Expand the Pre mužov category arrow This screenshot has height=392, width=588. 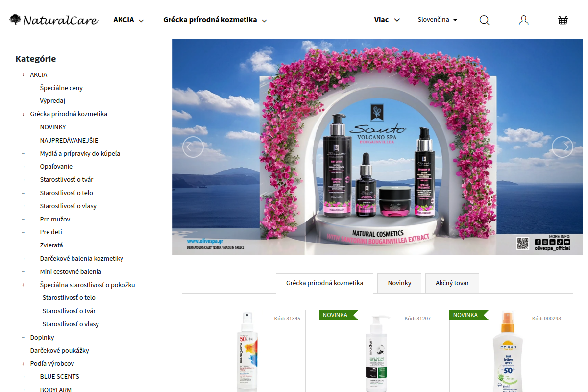coord(23,220)
